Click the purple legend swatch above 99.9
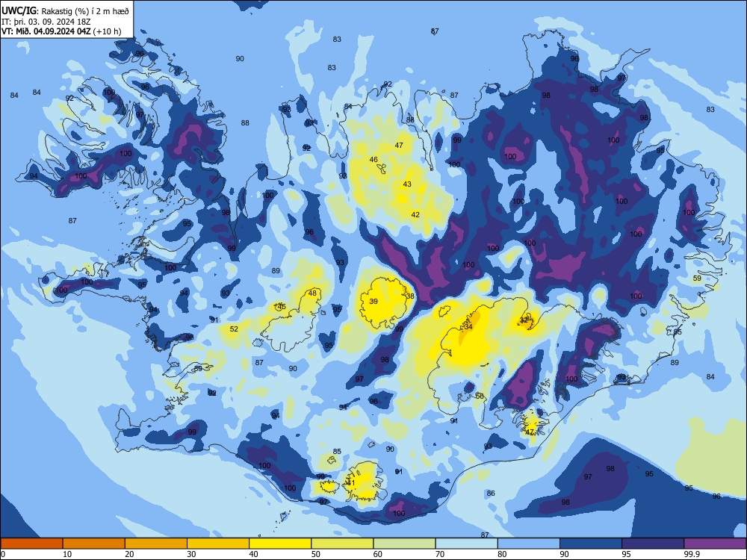The height and width of the screenshot is (560, 747). pyautogui.click(x=716, y=544)
